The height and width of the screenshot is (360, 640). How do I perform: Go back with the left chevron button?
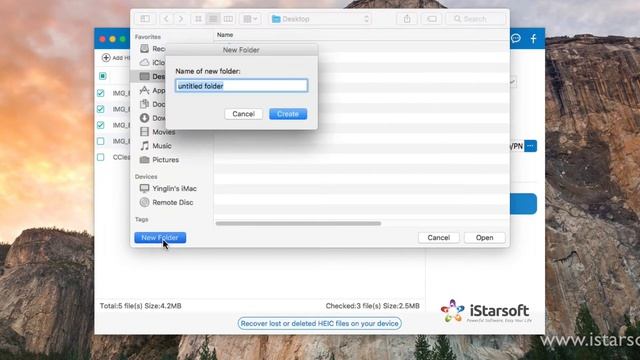tap(166, 19)
